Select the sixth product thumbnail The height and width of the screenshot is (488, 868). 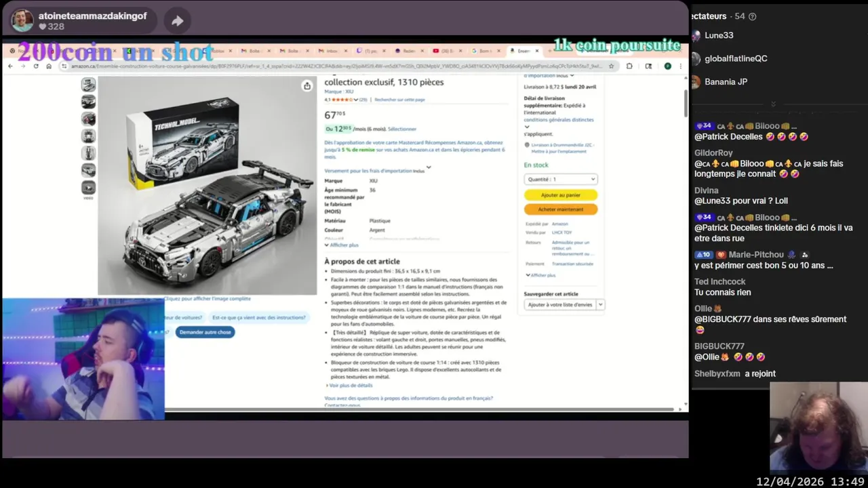pyautogui.click(x=88, y=170)
